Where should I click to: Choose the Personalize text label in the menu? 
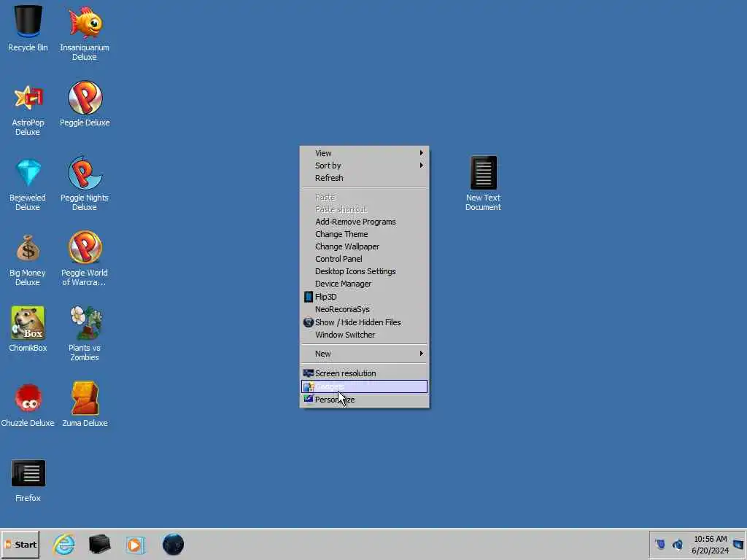tap(335, 400)
